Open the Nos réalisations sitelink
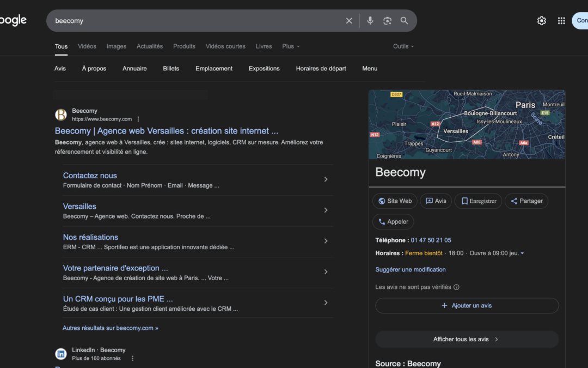This screenshot has height=368, width=588. pyautogui.click(x=90, y=237)
